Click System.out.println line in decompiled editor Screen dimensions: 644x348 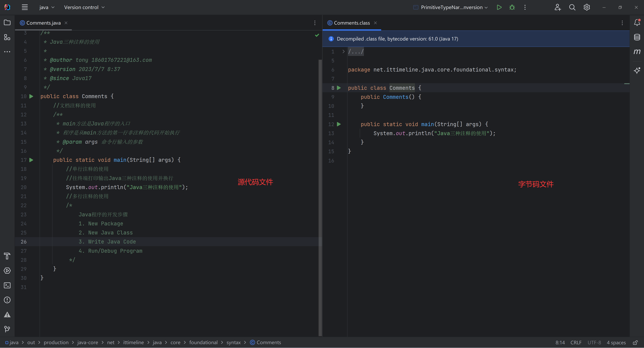point(435,133)
